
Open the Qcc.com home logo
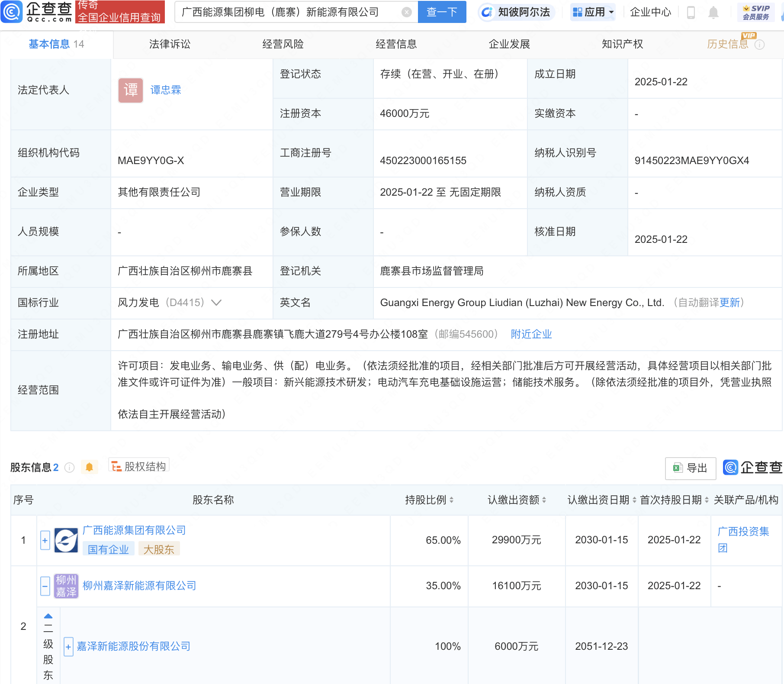(36, 12)
